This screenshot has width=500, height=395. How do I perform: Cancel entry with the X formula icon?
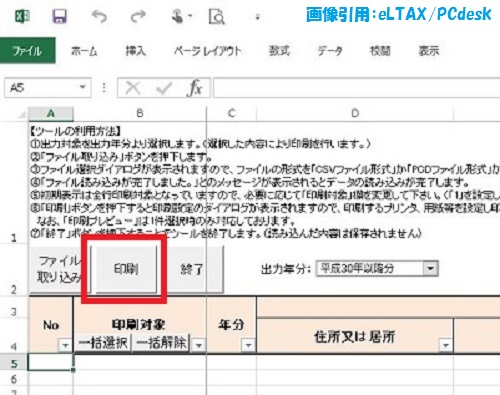point(133,88)
